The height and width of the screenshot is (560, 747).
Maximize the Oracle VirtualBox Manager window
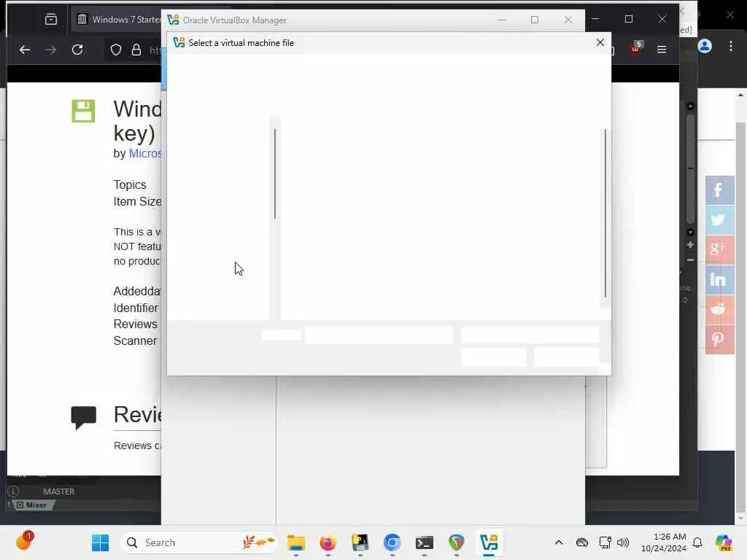(x=535, y=20)
